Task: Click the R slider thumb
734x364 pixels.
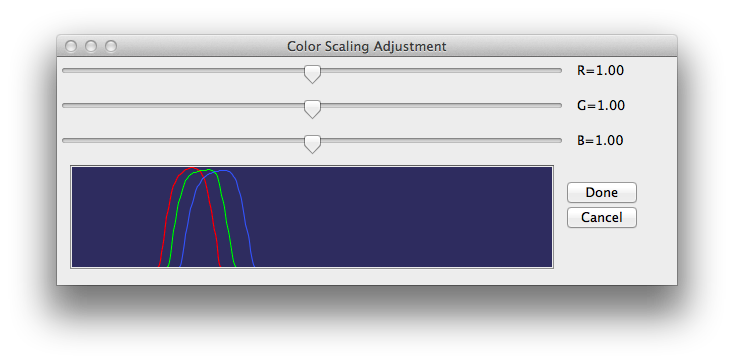Action: click(312, 74)
